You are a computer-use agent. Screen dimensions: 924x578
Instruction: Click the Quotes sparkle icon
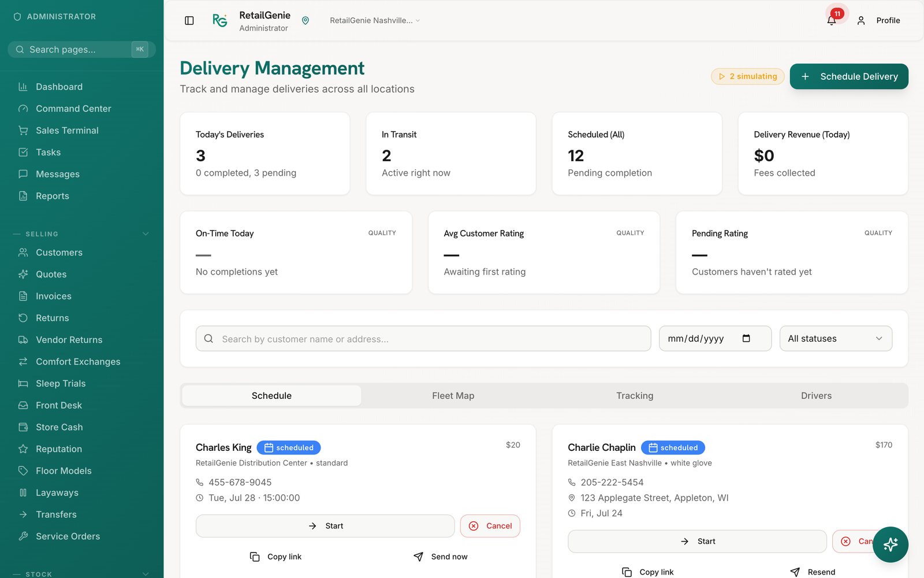pyautogui.click(x=23, y=274)
